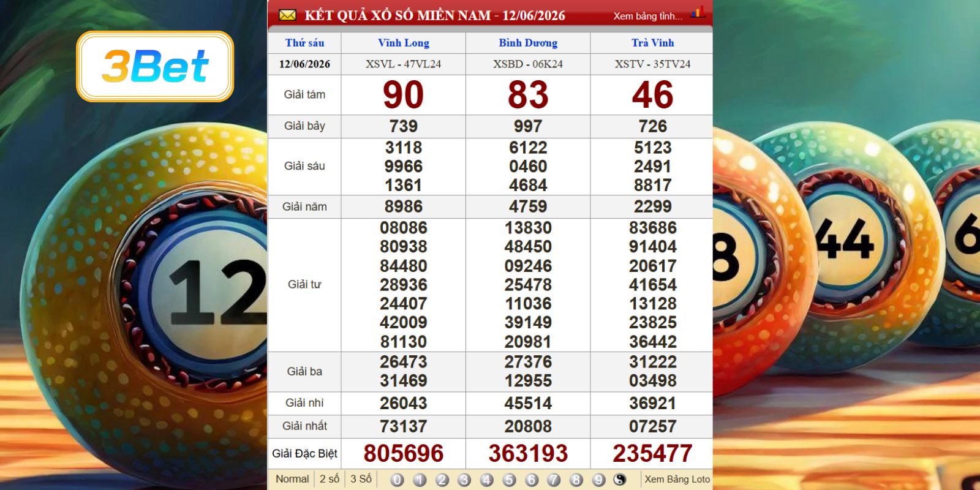The image size is (980, 490).
Task: Click giải bảy number 997
Action: click(x=528, y=126)
